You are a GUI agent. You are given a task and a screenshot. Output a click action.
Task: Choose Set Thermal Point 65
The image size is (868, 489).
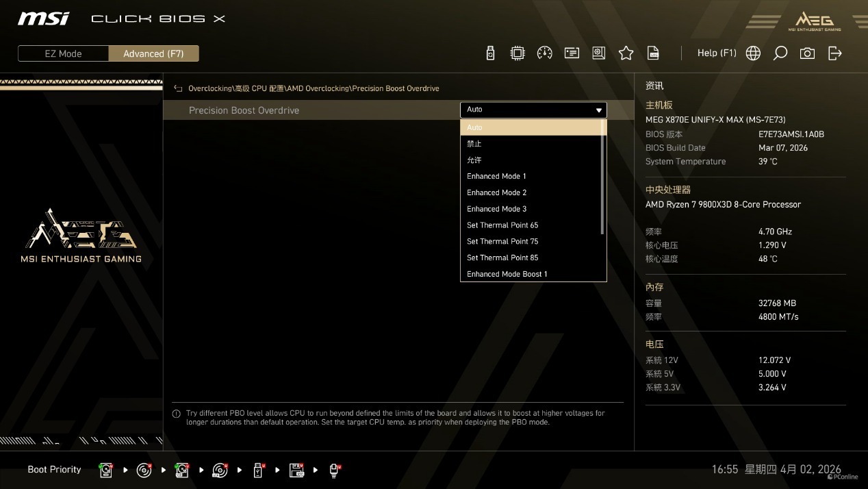(x=531, y=225)
